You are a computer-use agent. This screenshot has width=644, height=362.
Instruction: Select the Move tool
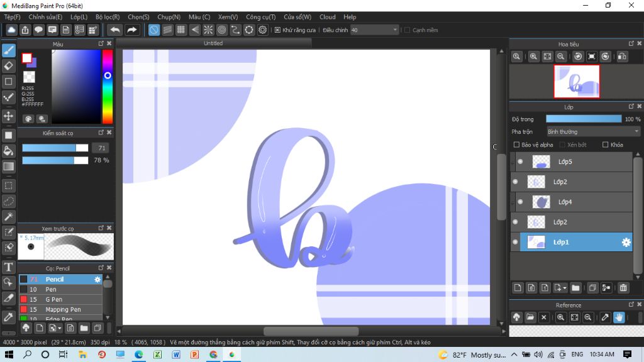pyautogui.click(x=9, y=116)
